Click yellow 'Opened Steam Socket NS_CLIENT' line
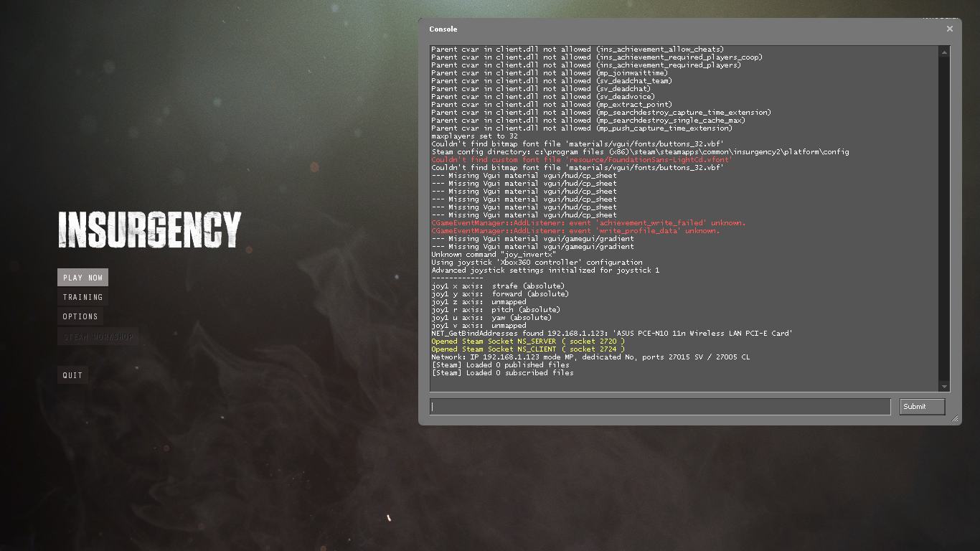The height and width of the screenshot is (551, 980). coord(528,349)
